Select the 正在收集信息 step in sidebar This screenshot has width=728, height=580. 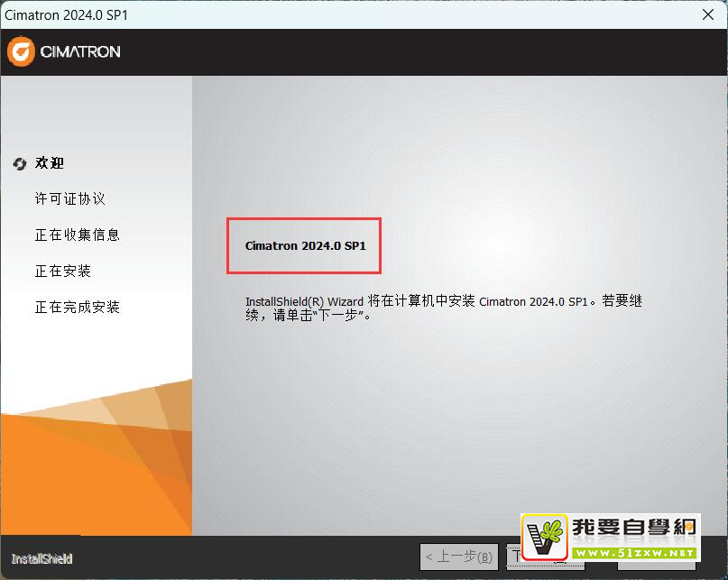[x=77, y=235]
